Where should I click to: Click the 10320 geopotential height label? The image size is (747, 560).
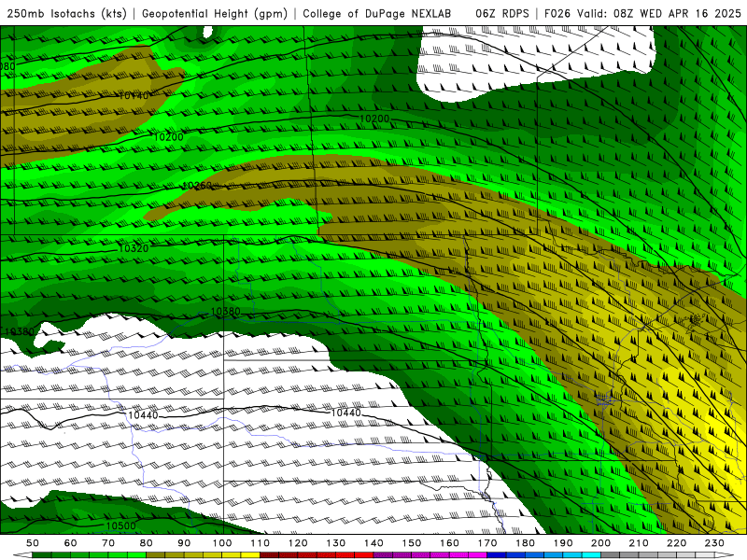tap(134, 248)
